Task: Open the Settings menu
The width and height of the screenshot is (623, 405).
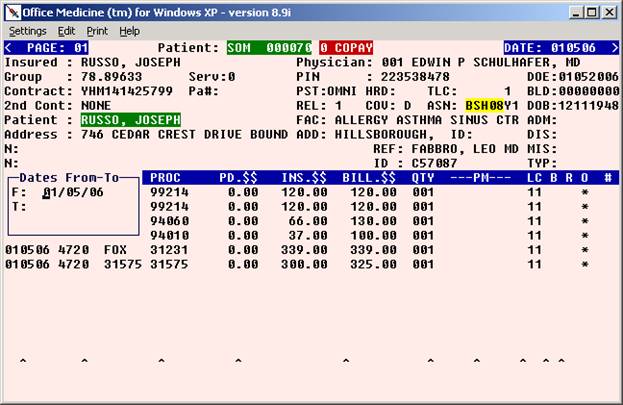Action: click(x=28, y=31)
